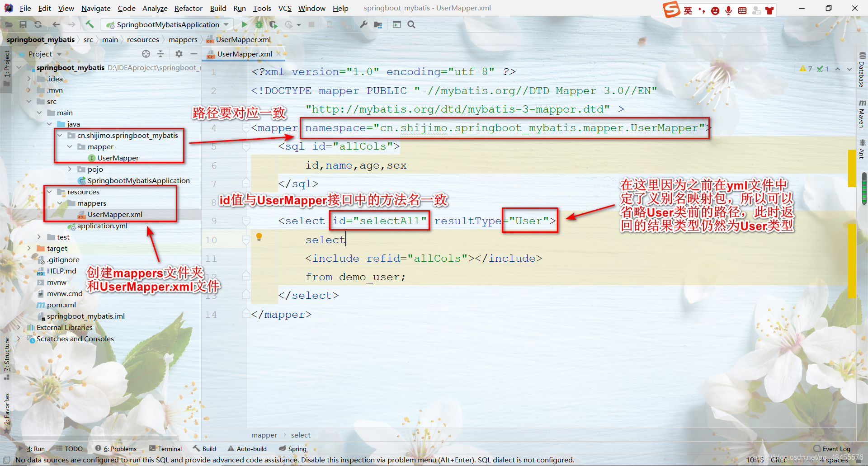Open settings via the wrench icon
Screen dimensions: 868x466
click(363, 24)
